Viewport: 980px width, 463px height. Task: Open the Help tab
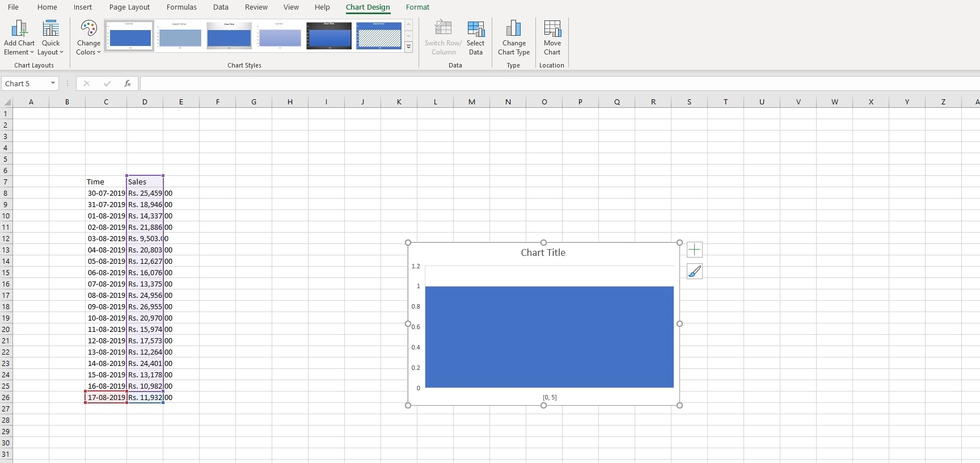click(322, 7)
